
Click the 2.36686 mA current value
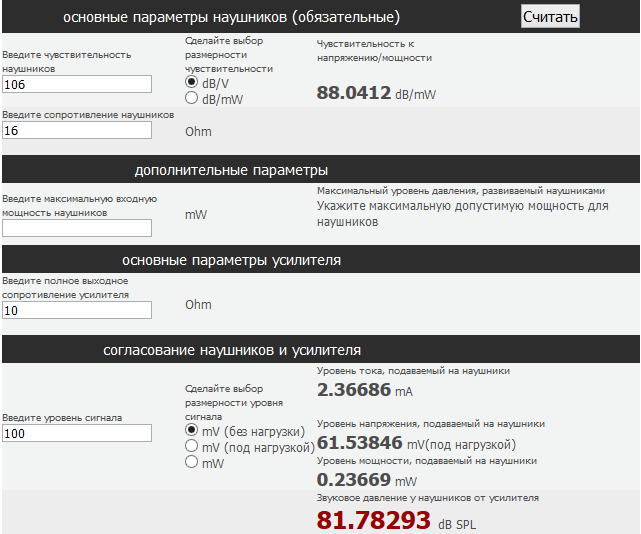tap(365, 390)
